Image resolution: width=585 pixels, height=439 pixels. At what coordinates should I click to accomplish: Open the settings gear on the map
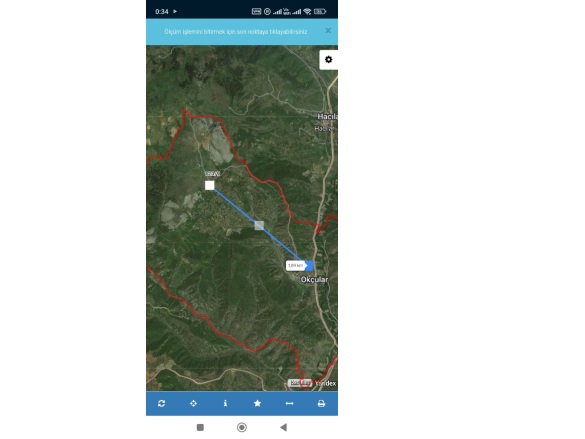[329, 60]
